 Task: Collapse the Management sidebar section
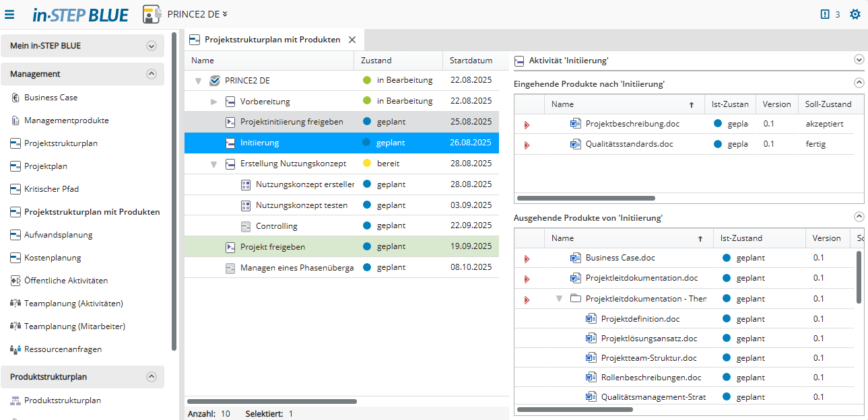152,74
